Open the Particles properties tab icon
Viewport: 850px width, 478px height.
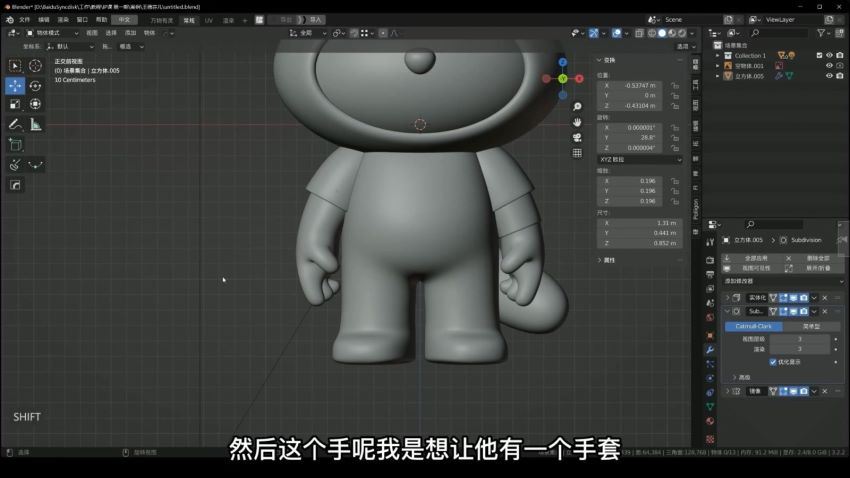pyautogui.click(x=710, y=364)
